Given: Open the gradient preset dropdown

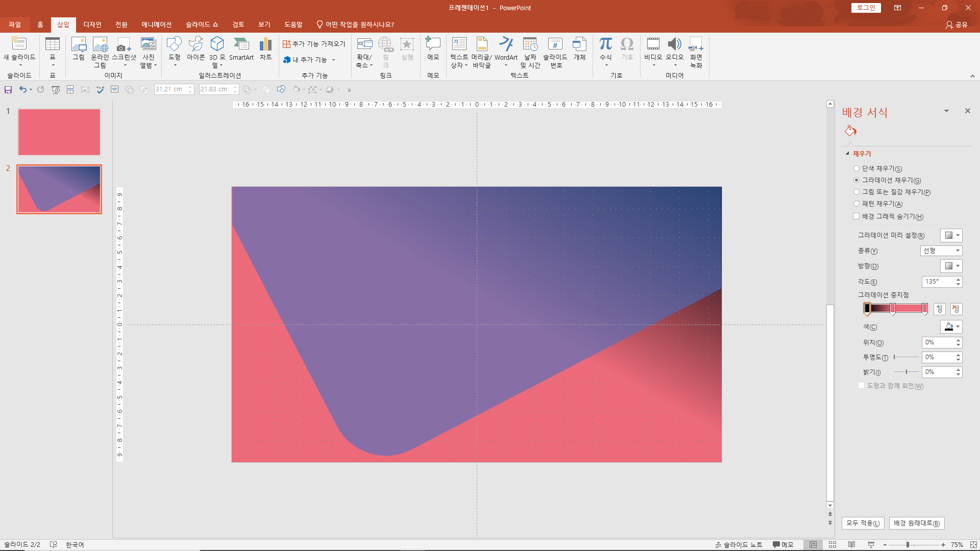Looking at the screenshot, I should [x=951, y=235].
